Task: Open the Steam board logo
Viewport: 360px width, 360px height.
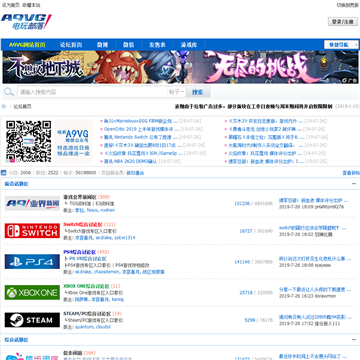Action: pyautogui.click(x=32, y=320)
